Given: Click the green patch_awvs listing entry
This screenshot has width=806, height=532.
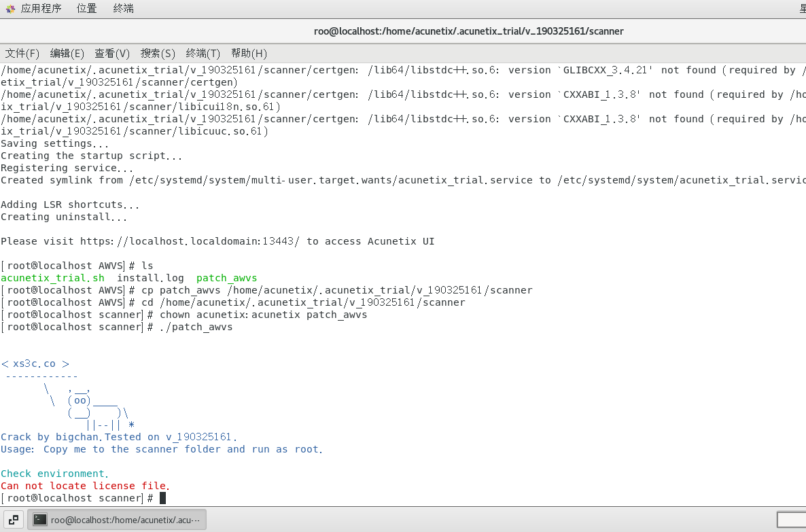Looking at the screenshot, I should tap(227, 278).
